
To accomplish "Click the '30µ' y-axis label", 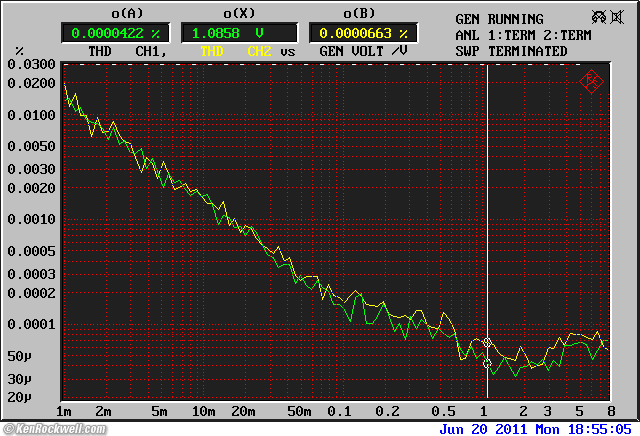I will (x=19, y=379).
